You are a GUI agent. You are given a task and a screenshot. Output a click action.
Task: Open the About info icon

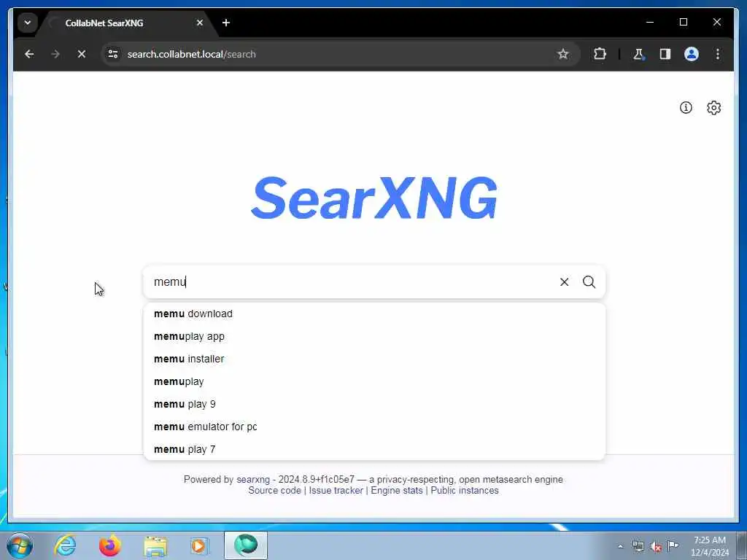coord(686,108)
